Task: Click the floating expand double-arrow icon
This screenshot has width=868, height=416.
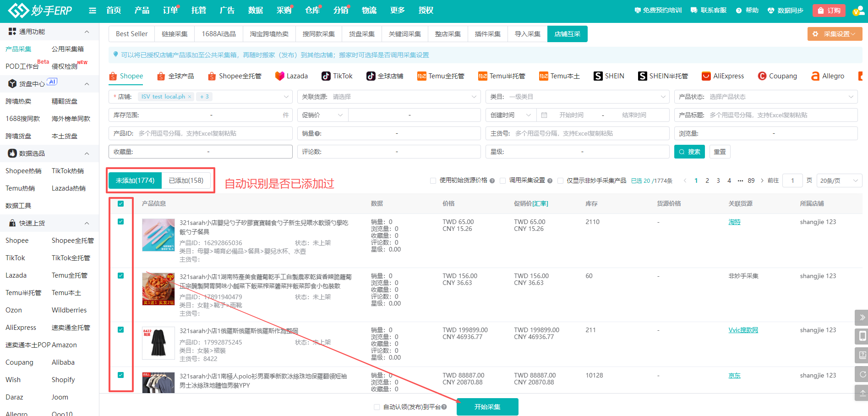Action: tap(862, 317)
